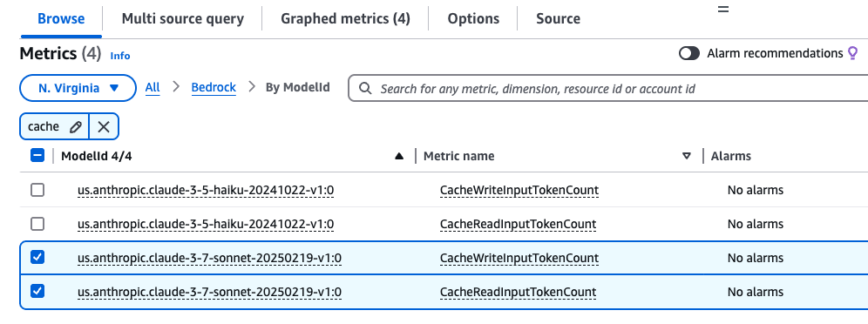Remove the cache filter with X icon
Screen dimensions: 868x324
[x=104, y=126]
